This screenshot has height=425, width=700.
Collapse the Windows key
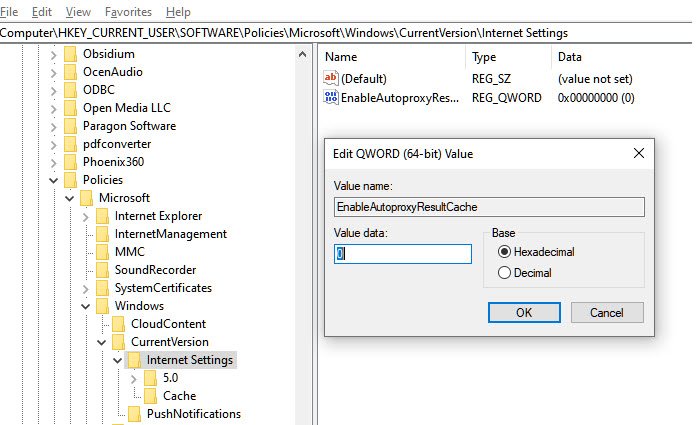pos(86,306)
